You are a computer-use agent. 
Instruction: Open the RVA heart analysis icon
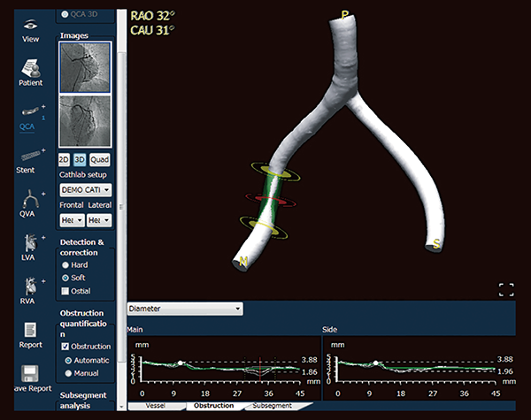[30, 286]
